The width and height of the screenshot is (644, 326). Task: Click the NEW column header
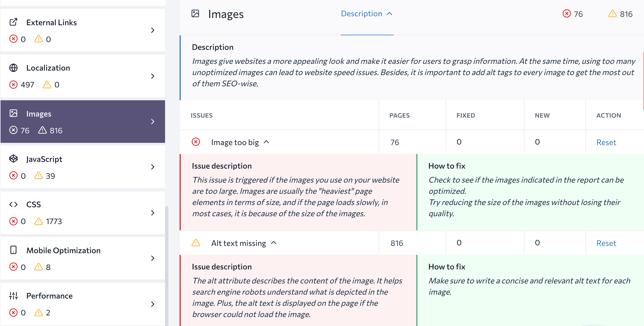(542, 115)
